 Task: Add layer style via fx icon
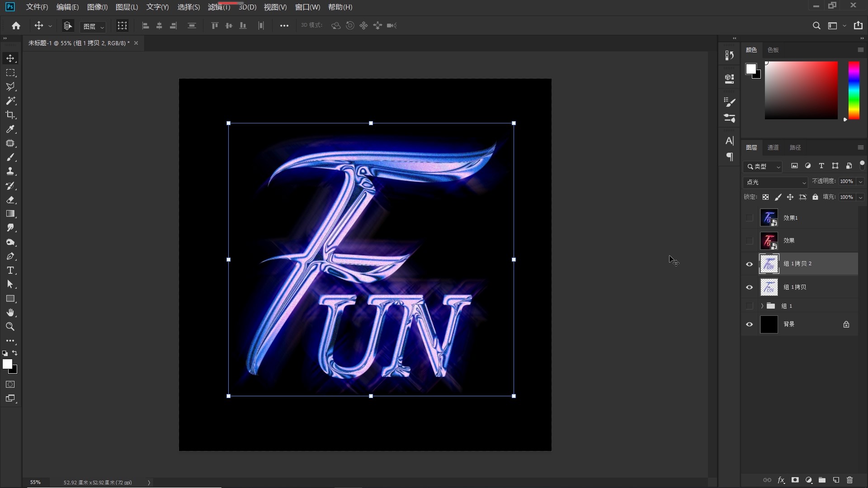(781, 480)
